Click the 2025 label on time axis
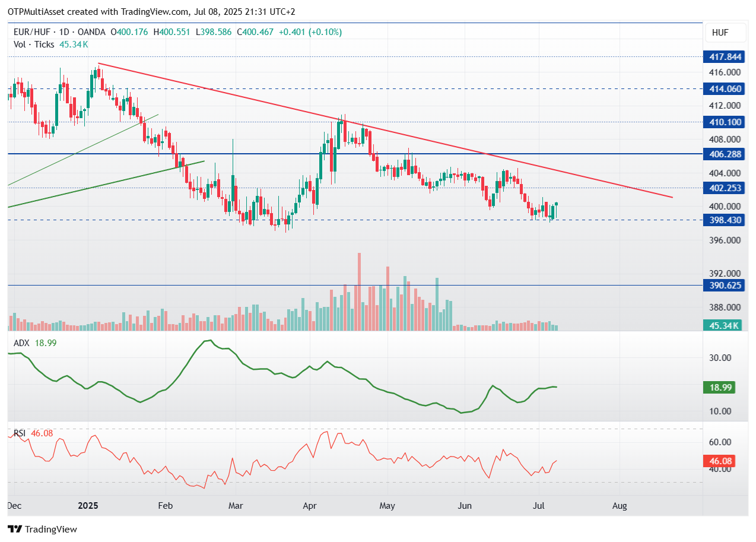The width and height of the screenshot is (756, 542). point(88,506)
